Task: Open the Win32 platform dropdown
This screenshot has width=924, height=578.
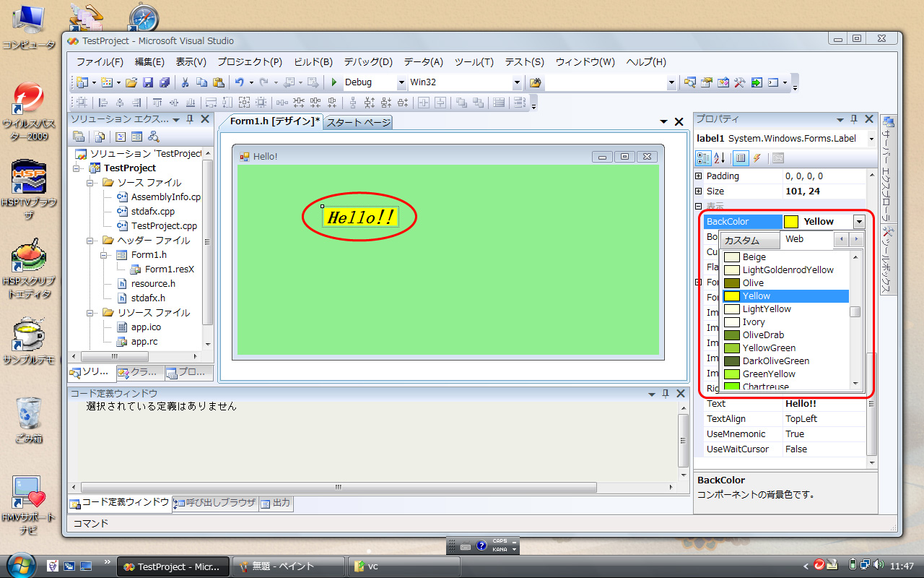Action: [x=517, y=82]
